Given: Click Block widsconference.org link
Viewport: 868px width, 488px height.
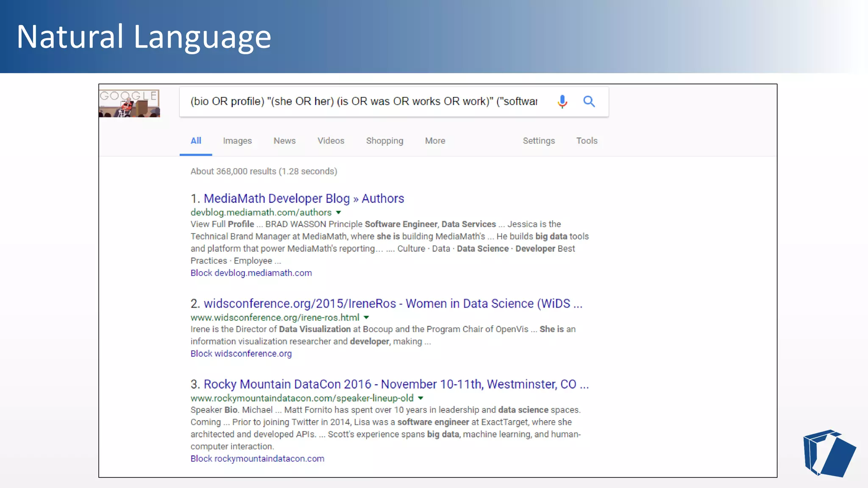Looking at the screenshot, I should [x=241, y=353].
